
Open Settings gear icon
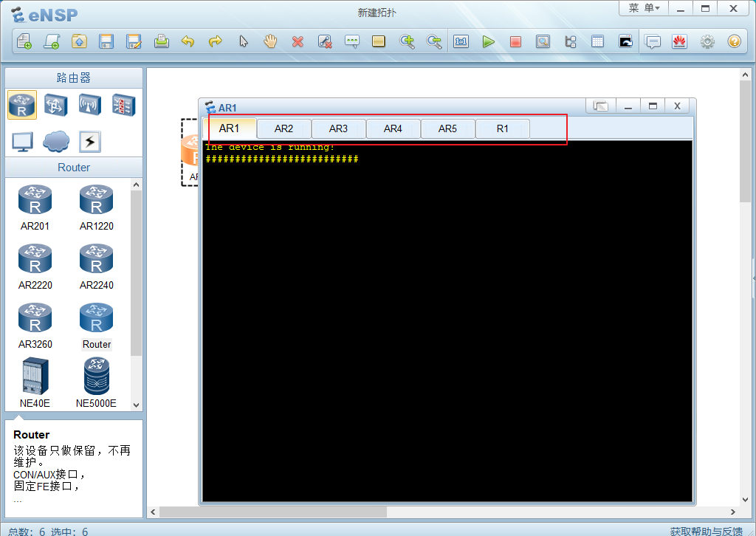tap(707, 42)
